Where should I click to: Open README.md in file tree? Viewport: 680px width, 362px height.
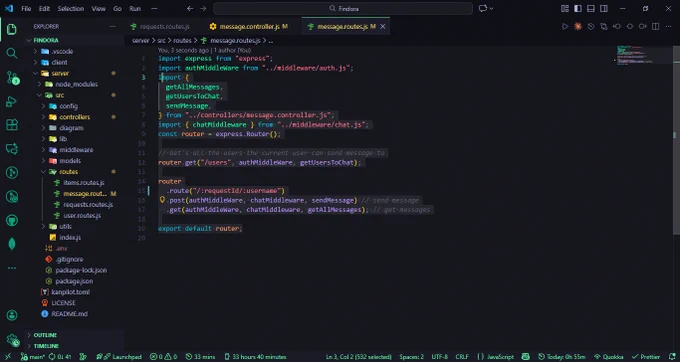(x=69, y=314)
